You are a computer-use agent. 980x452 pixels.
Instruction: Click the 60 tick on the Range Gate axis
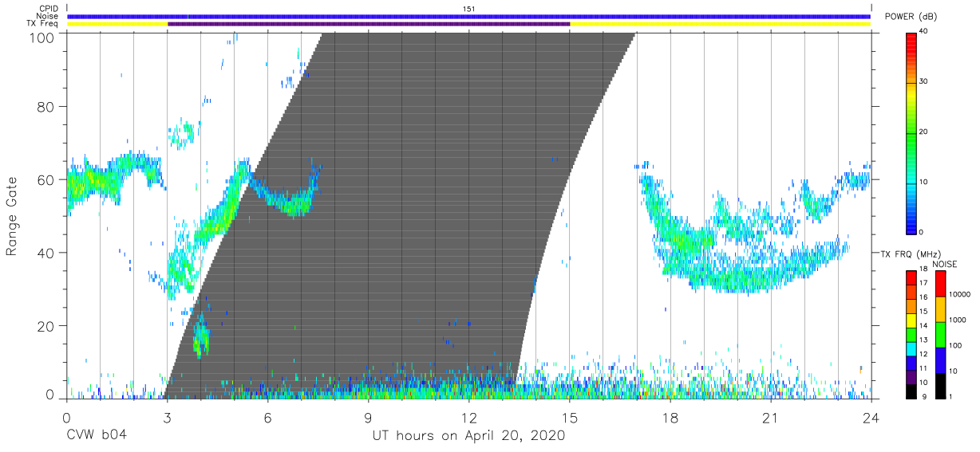pyautogui.click(x=47, y=180)
